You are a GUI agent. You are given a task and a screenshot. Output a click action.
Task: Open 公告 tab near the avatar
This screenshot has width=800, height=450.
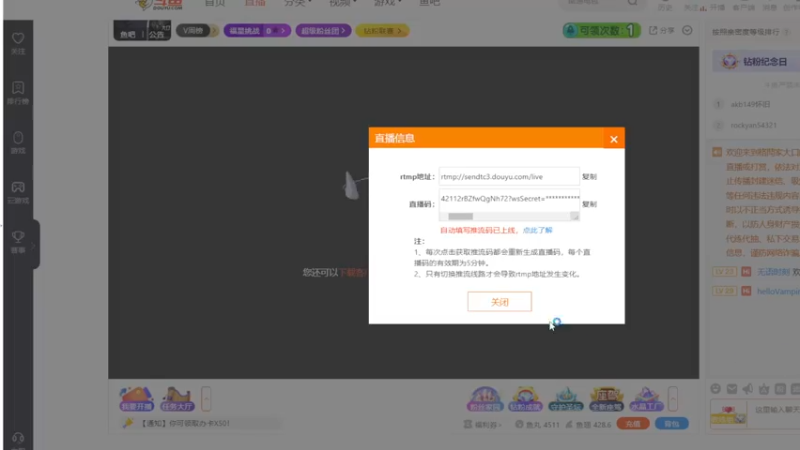(156, 35)
